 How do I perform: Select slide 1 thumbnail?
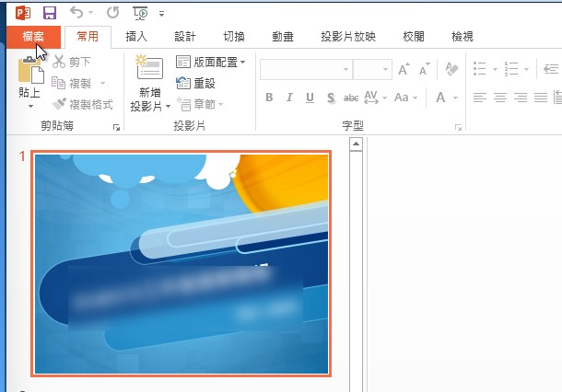[x=181, y=264]
